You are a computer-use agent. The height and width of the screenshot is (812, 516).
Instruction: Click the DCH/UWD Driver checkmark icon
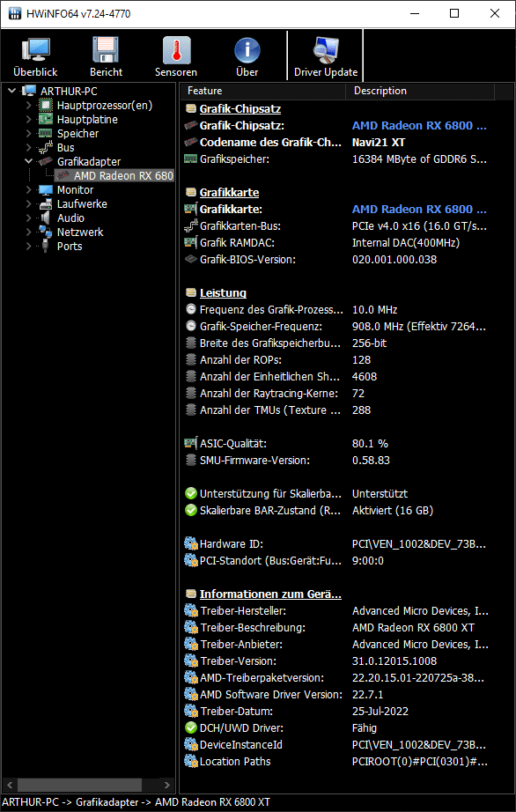(x=191, y=728)
